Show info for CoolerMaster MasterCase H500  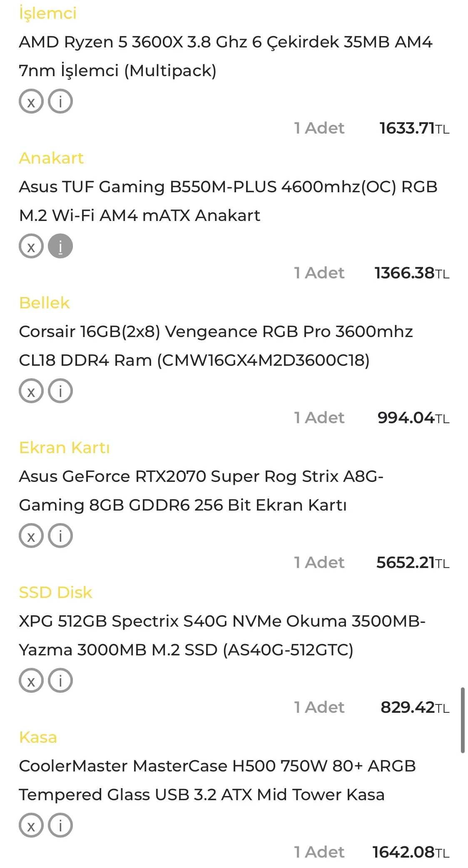point(60,826)
